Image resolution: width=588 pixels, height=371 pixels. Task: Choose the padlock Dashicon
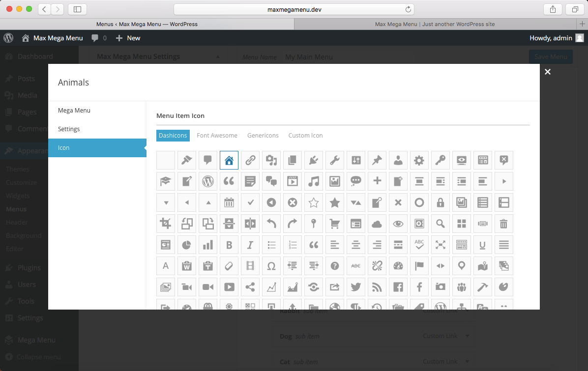coord(440,202)
